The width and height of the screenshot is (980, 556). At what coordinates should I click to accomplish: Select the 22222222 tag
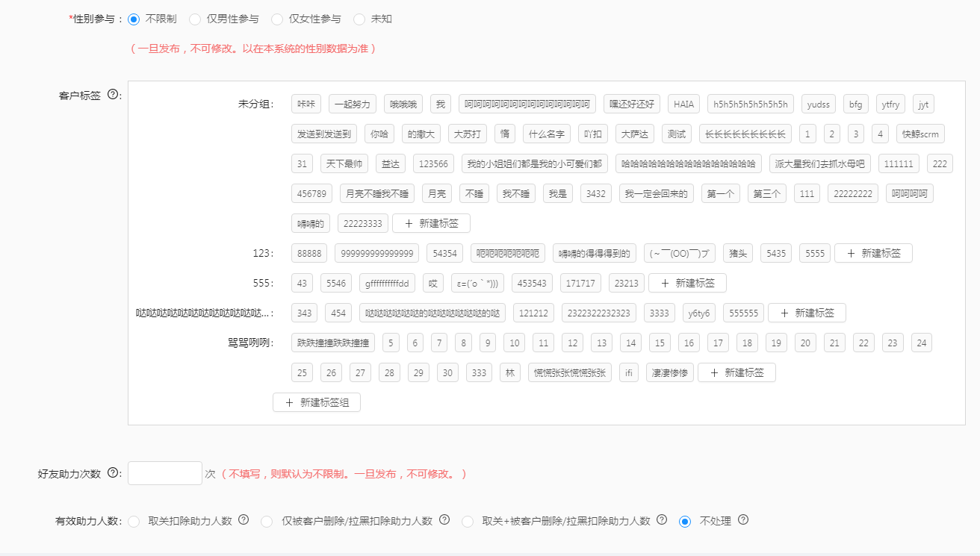[x=853, y=193]
